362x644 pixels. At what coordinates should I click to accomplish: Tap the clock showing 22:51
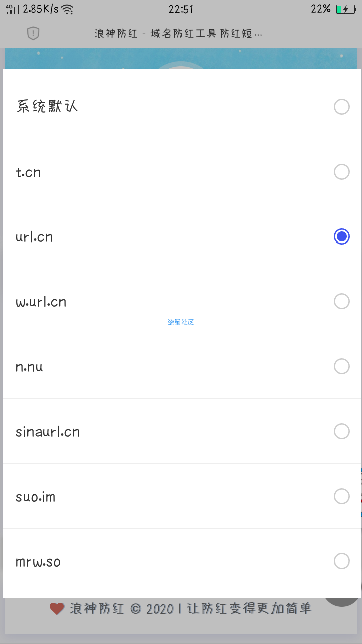(x=181, y=9)
